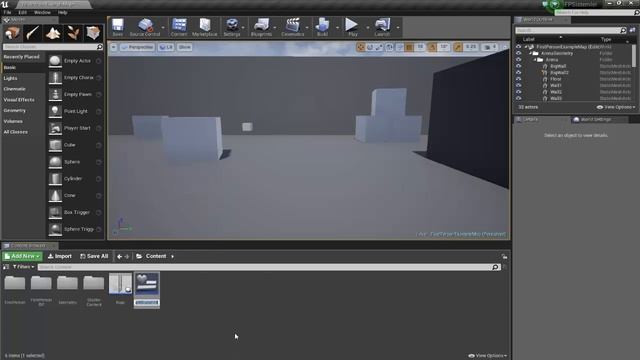Toggle visibility of BigWall actor
640x360 pixels.
point(518,66)
